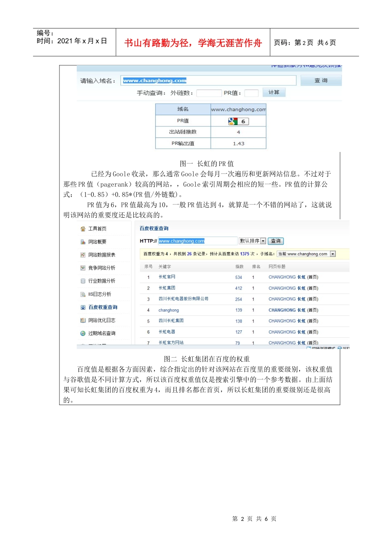Click the PR值 input field
Viewport: 392px width, 555px height.
pyautogui.click(x=251, y=93)
